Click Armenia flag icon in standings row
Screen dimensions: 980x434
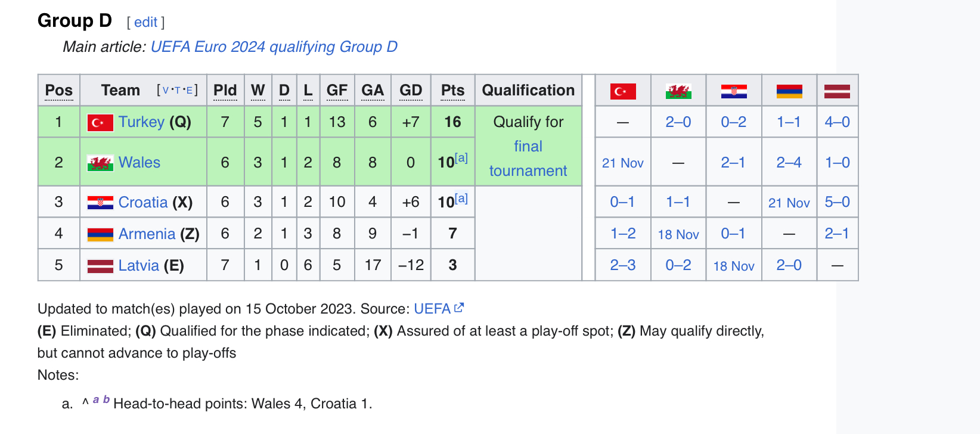(x=100, y=234)
